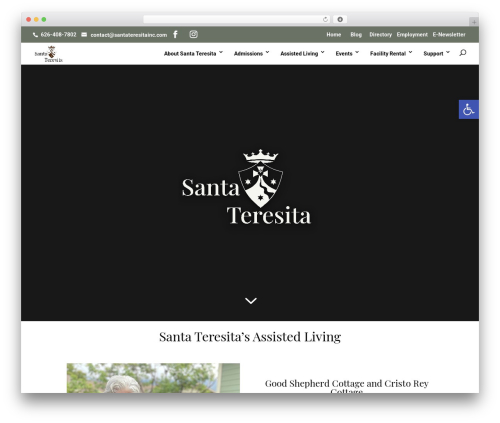Open the Blog link

click(x=356, y=35)
